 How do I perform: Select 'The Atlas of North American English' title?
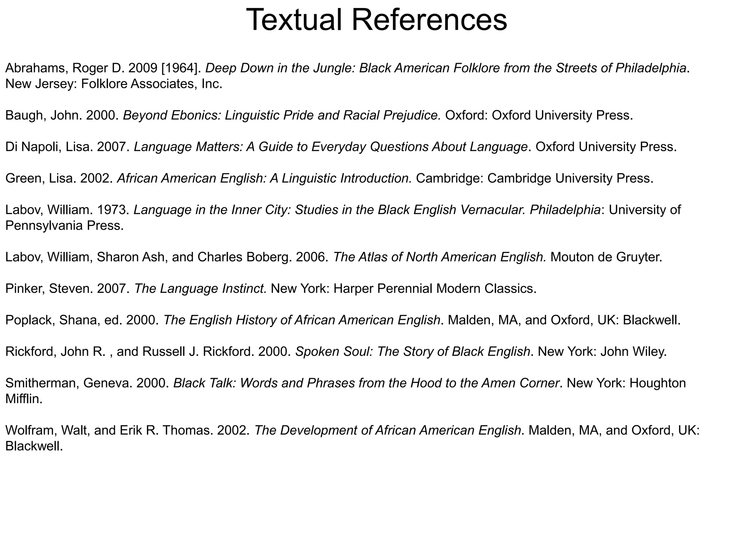click(x=440, y=257)
